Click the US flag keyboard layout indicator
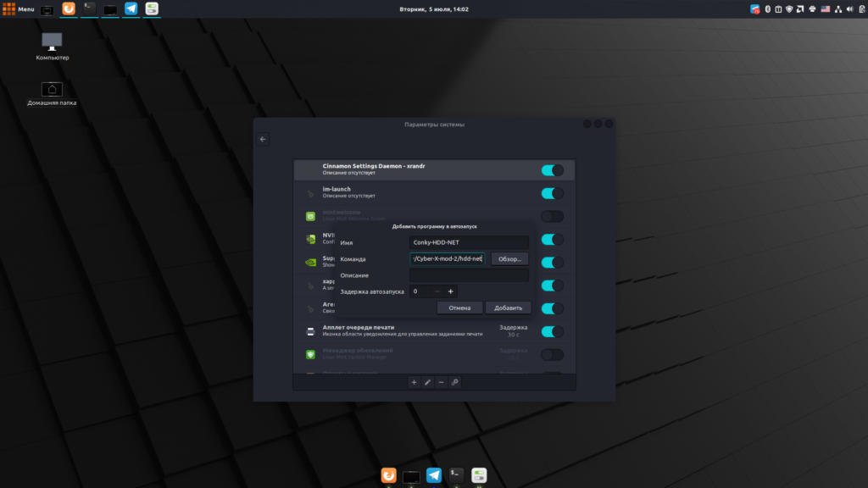 point(824,9)
